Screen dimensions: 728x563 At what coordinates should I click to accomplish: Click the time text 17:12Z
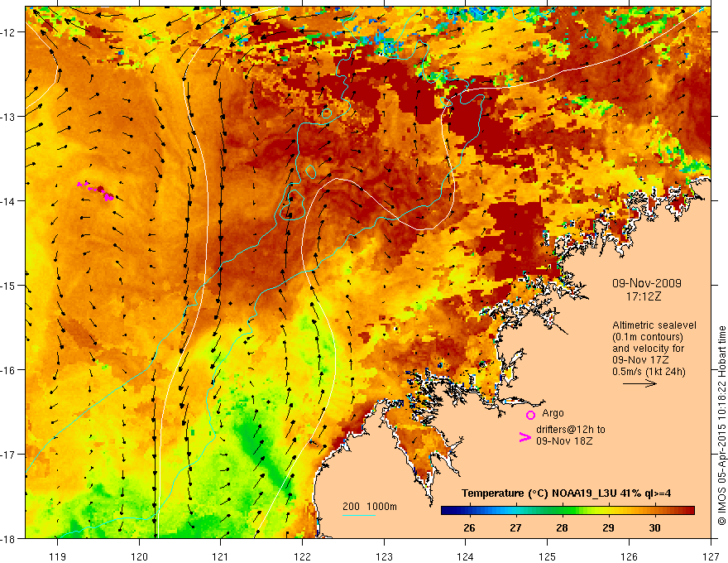[643, 296]
